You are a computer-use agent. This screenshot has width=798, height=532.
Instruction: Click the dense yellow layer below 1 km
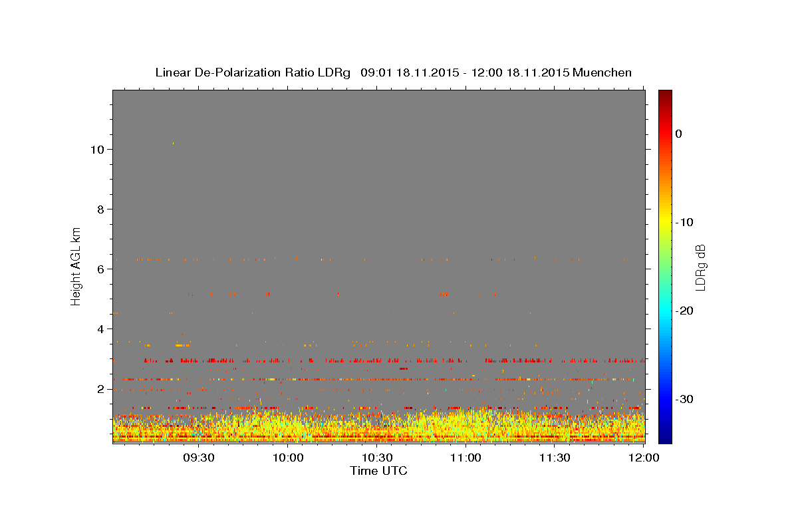click(379, 427)
